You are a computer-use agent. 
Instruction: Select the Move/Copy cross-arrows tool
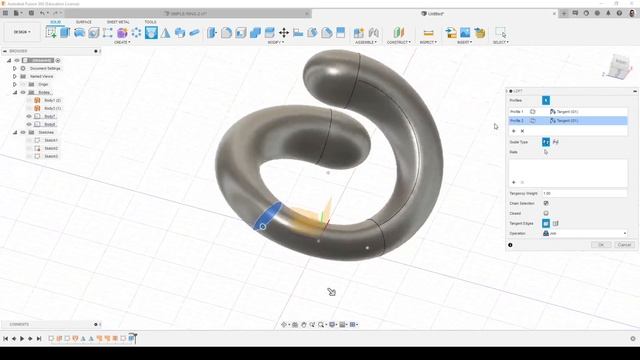(284, 33)
